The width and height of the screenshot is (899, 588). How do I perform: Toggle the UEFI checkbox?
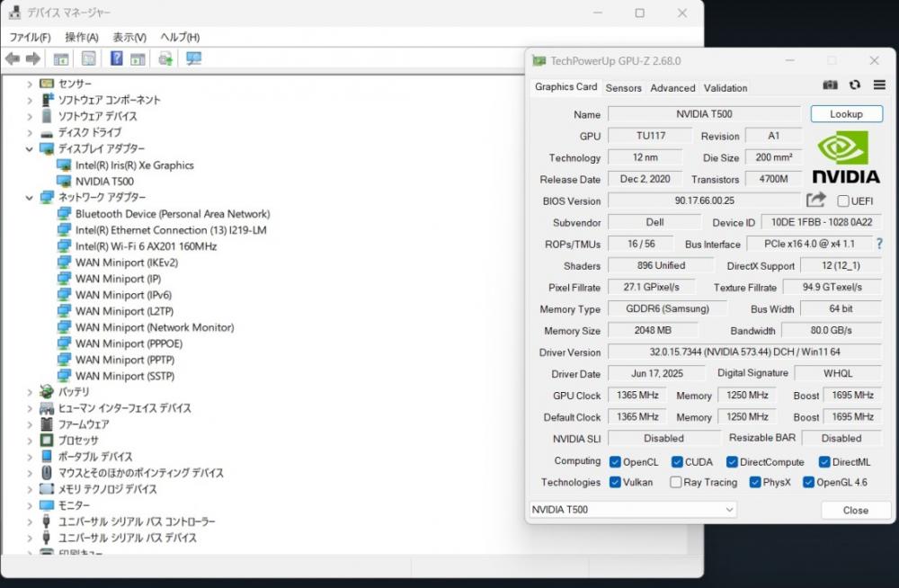843,200
